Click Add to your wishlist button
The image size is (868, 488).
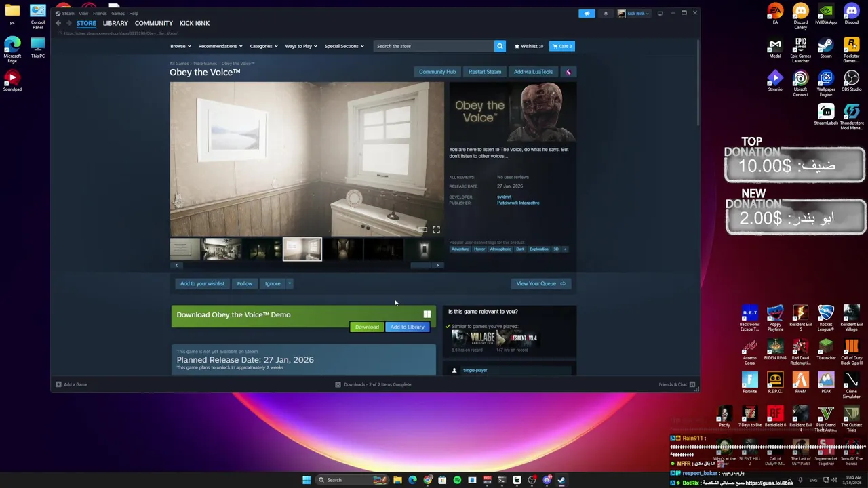click(202, 283)
